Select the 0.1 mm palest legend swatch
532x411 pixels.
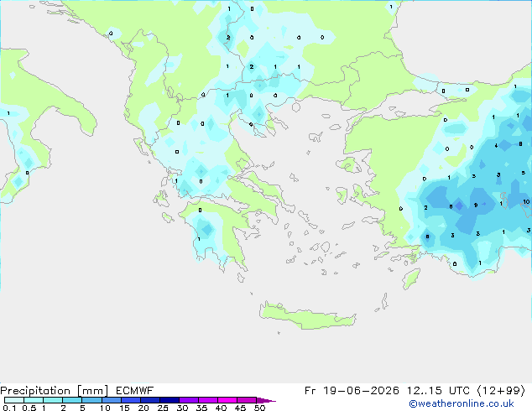pos(14,400)
